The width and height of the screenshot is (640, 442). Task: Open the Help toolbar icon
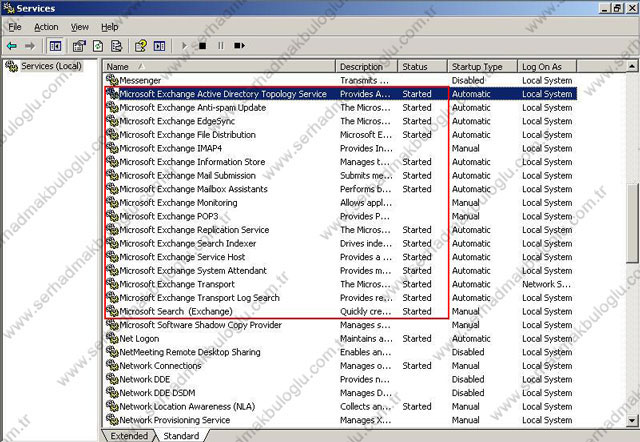[140, 46]
